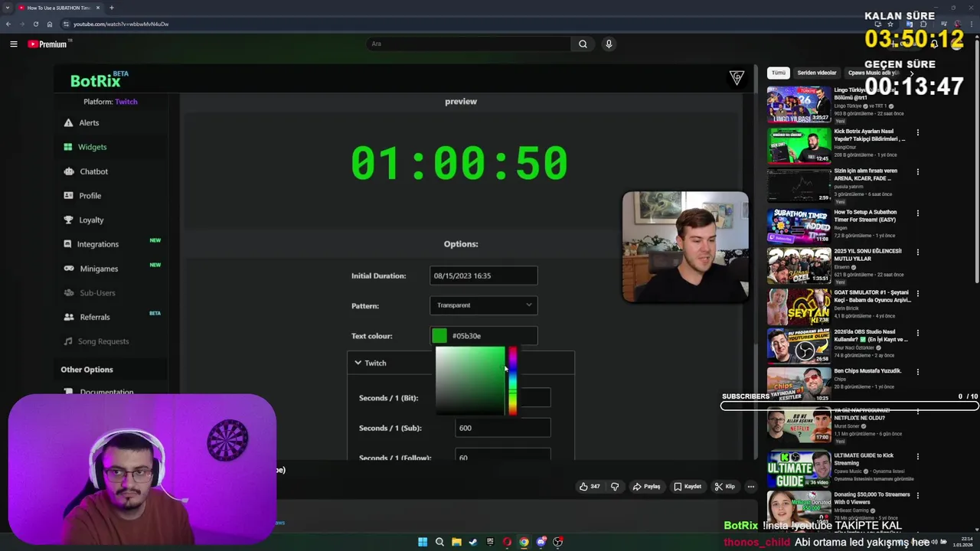The image size is (980, 551).
Task: Open the 2025 YIL SONU EĞLENCESİ thumbnail
Action: click(799, 266)
